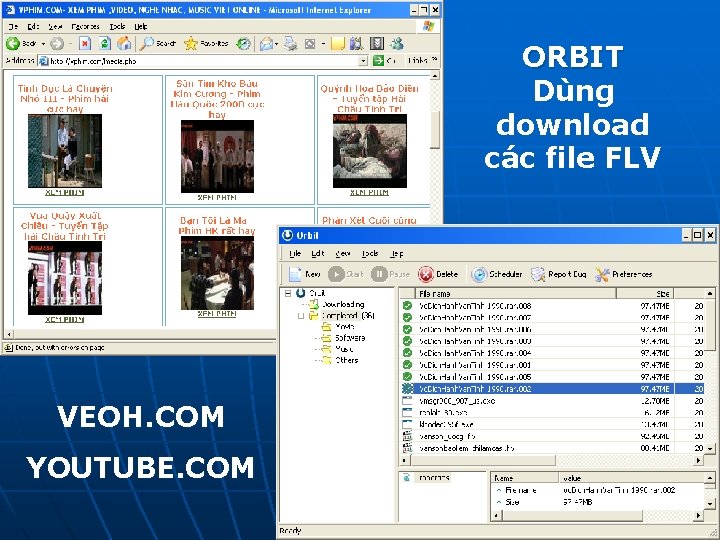Open the San Tim Kho Bau Kim Cuong thumbnail
This screenshot has height=540, width=720.
coord(217,157)
